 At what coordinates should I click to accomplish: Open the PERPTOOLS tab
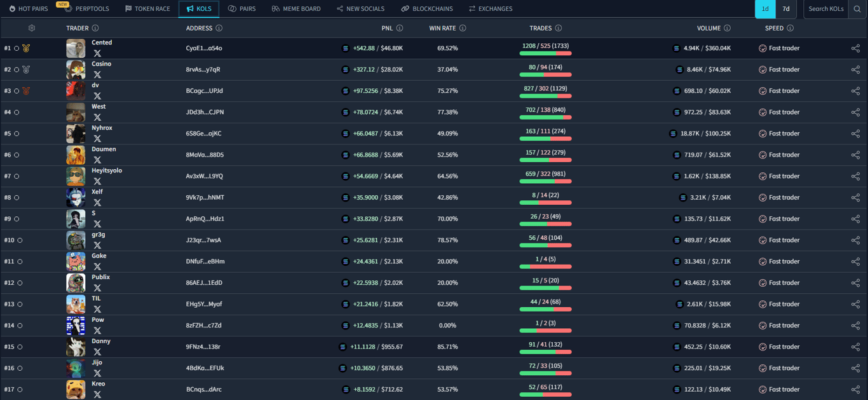87,9
